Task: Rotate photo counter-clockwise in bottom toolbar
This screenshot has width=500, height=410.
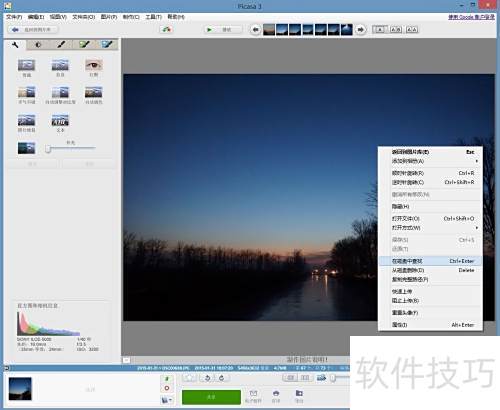Action: [x=207, y=378]
